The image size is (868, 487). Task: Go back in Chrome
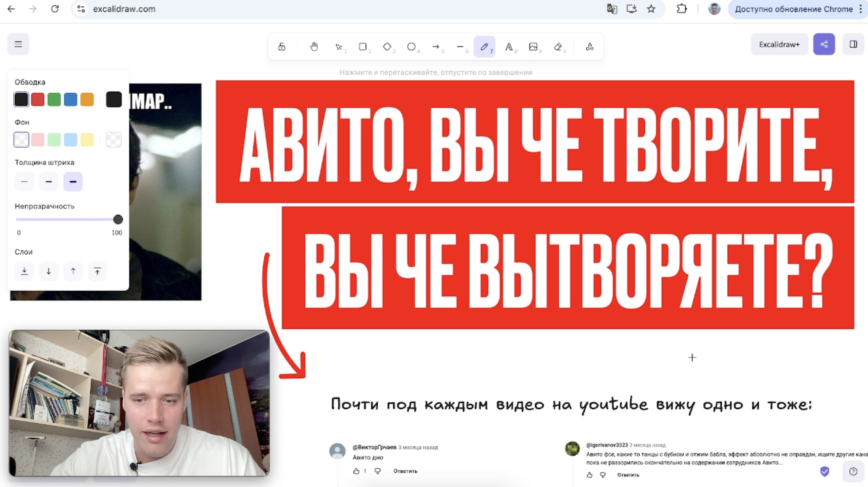coord(11,9)
